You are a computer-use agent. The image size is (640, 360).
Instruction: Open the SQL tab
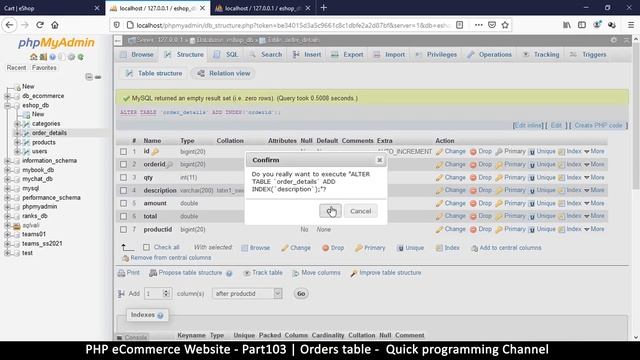[226, 55]
